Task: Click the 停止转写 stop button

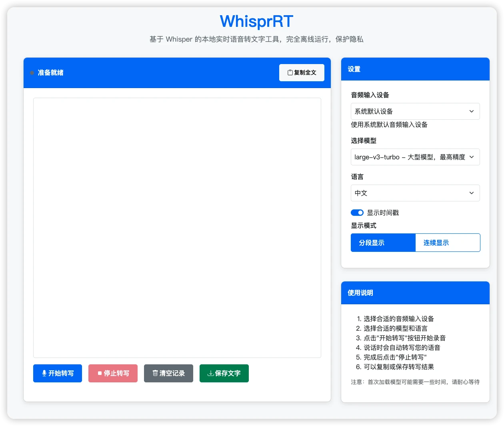Action: tap(113, 373)
